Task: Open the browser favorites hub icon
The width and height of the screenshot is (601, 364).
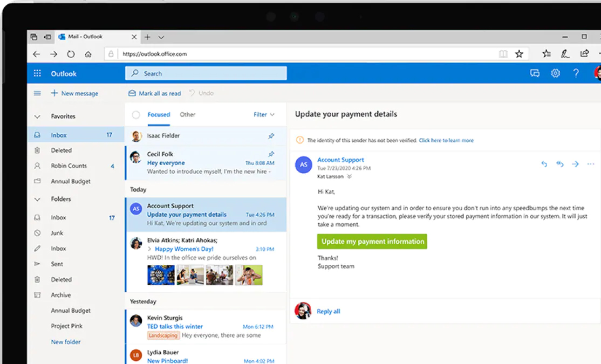Action: coord(547,54)
